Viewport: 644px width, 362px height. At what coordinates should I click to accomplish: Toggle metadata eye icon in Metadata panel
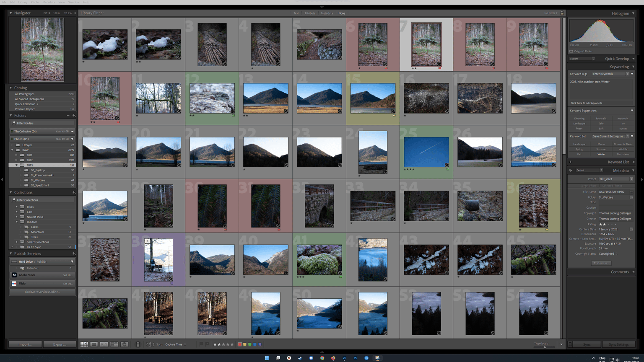pyautogui.click(x=570, y=171)
